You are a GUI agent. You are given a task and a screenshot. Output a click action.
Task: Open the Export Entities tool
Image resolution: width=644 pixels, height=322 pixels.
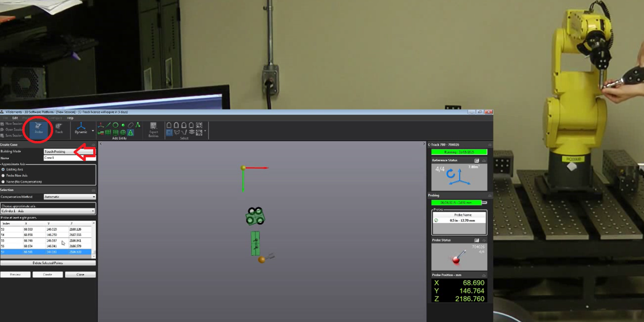(x=154, y=129)
